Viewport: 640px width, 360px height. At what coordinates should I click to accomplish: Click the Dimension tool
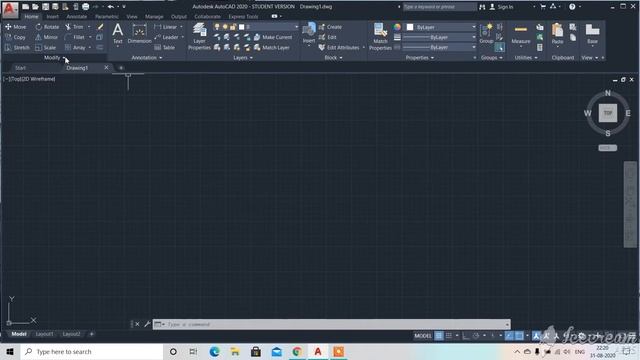pyautogui.click(x=139, y=33)
